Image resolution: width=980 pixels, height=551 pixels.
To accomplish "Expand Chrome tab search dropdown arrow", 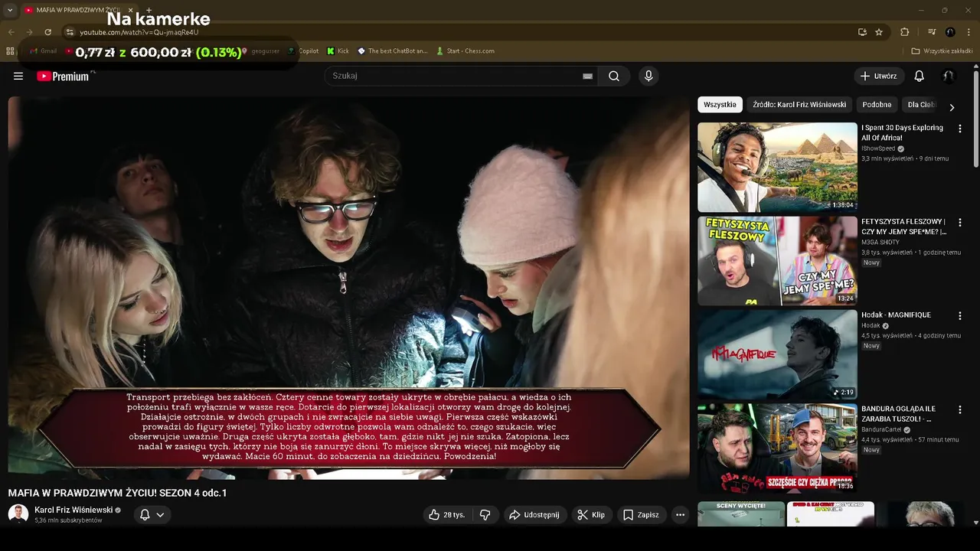I will (10, 10).
